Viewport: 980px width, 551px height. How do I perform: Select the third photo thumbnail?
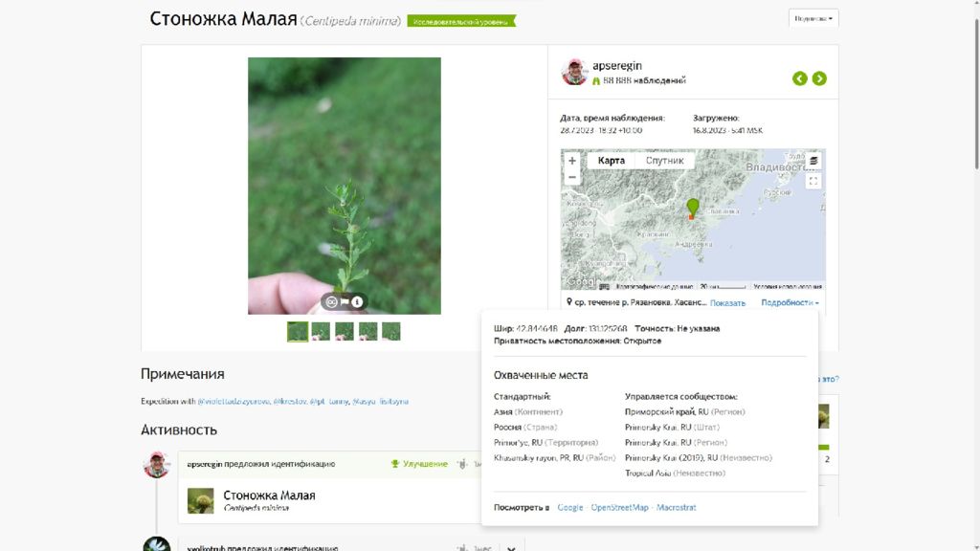point(345,331)
